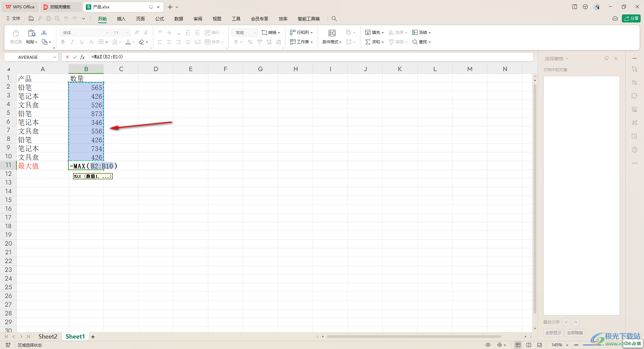Open the Worksheet (工作表) menu

point(302,42)
